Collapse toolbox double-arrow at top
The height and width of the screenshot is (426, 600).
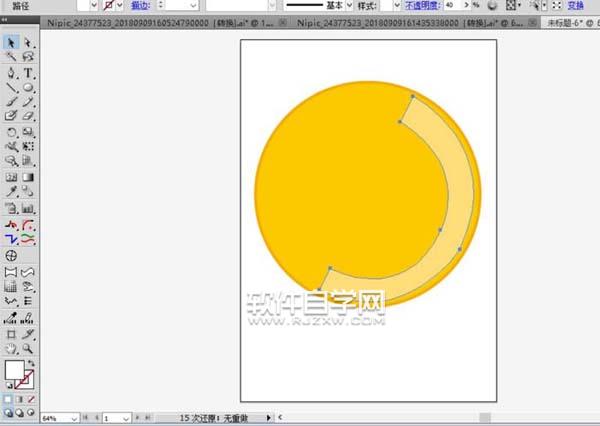tap(3, 20)
